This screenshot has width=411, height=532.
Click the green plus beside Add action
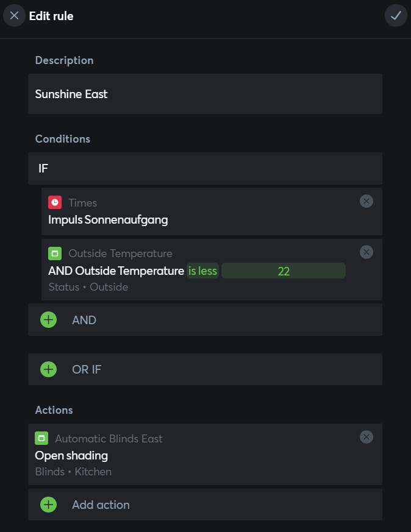tap(49, 505)
